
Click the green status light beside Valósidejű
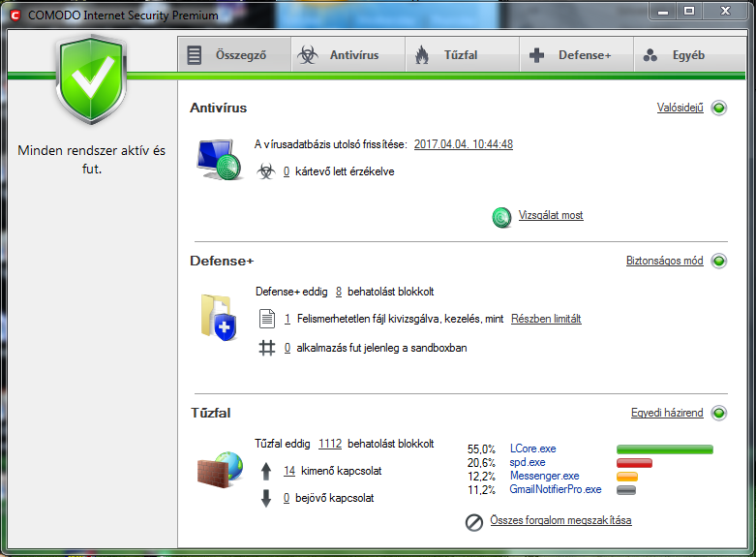click(719, 108)
